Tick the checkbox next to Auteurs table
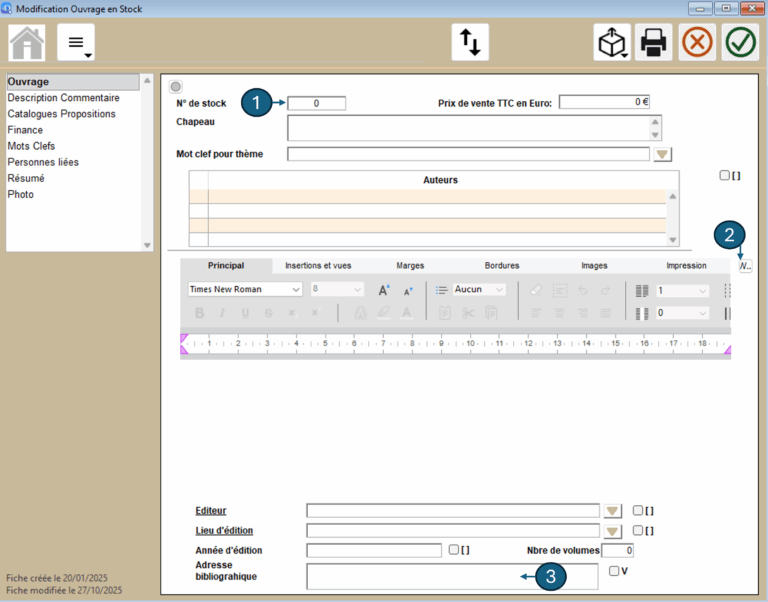Viewport: 768px width, 602px height. click(725, 175)
